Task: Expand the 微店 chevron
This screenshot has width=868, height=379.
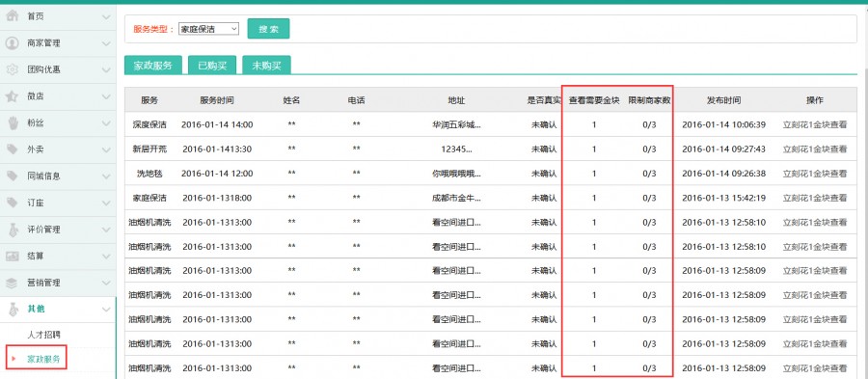Action: (x=106, y=96)
